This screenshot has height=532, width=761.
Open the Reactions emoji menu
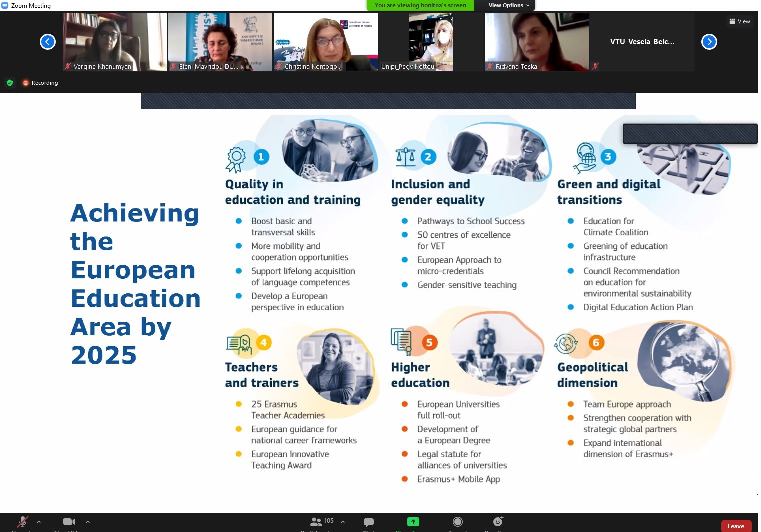click(x=498, y=522)
